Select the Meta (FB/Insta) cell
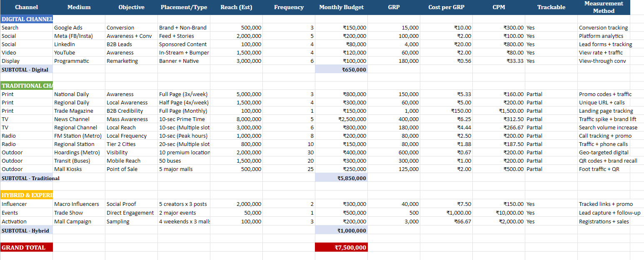644x260 pixels. tap(79, 36)
